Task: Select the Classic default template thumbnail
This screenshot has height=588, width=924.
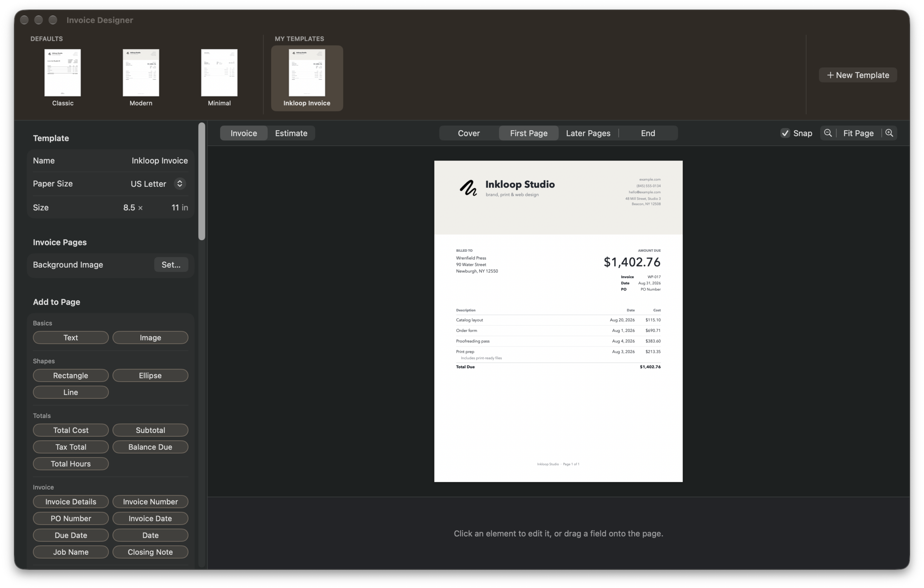Action: 62,73
